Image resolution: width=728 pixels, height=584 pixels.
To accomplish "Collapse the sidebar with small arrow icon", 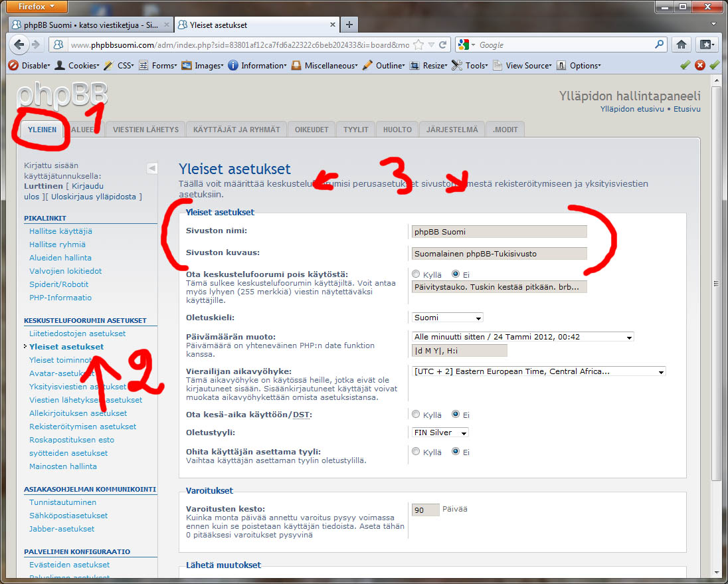I will (151, 168).
